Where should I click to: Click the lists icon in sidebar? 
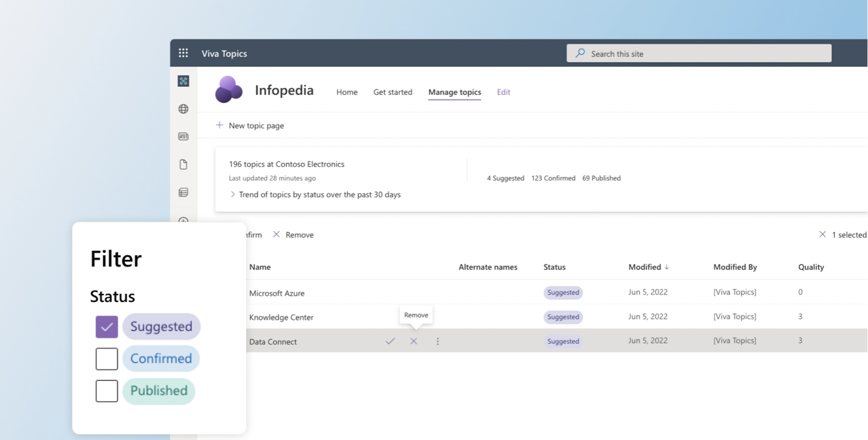[x=183, y=193]
